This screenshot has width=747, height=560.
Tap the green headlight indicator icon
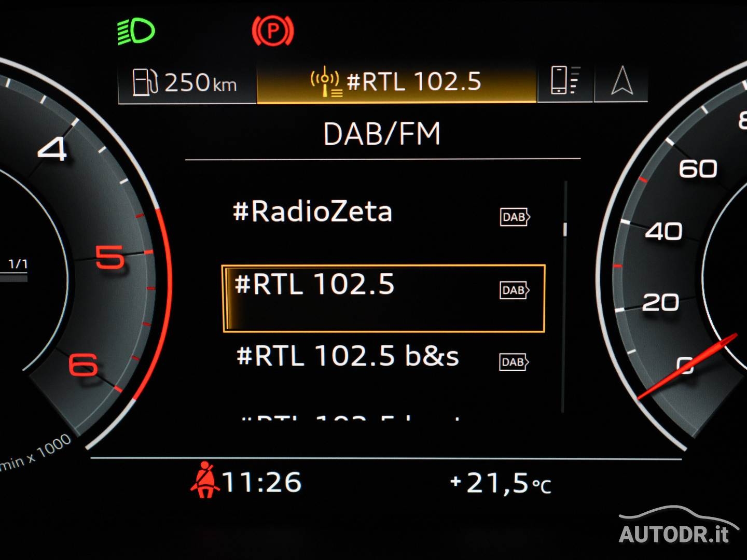136,32
